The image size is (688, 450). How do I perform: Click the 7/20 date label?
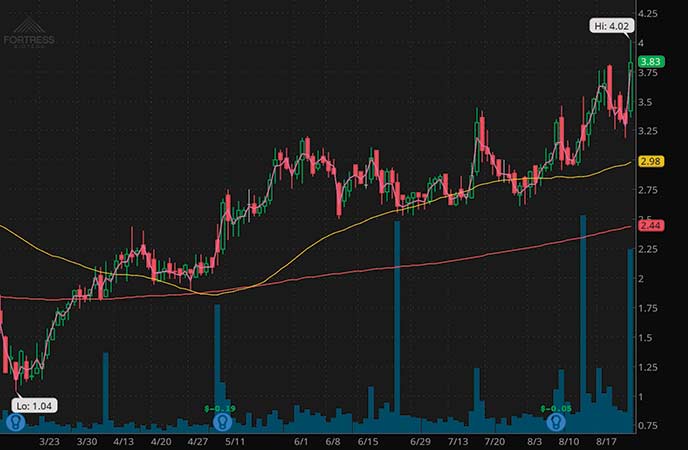pos(494,441)
